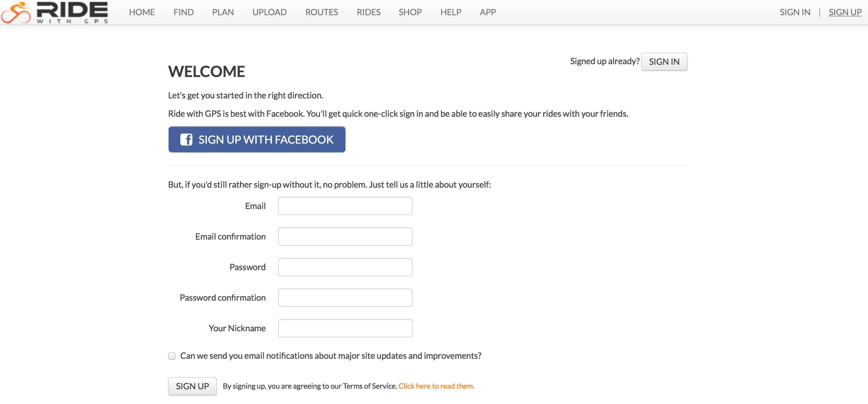This screenshot has width=868, height=404.
Task: Open the FIND navigation item
Action: (184, 12)
